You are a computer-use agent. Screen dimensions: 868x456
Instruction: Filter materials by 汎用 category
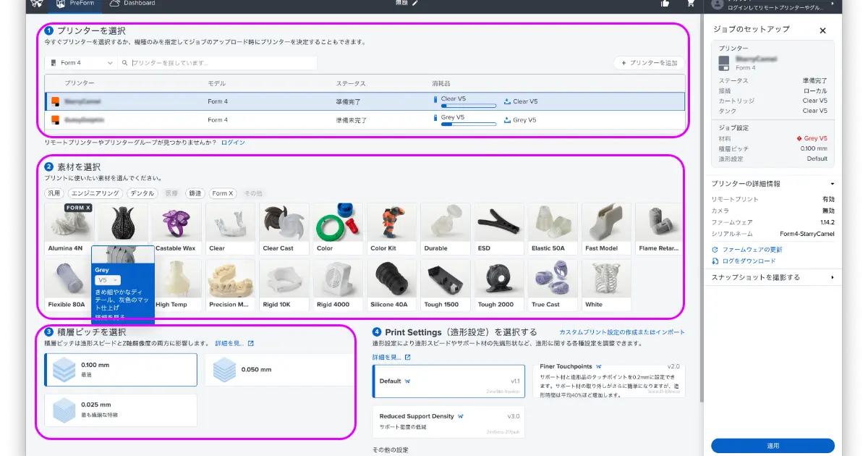tap(54, 193)
